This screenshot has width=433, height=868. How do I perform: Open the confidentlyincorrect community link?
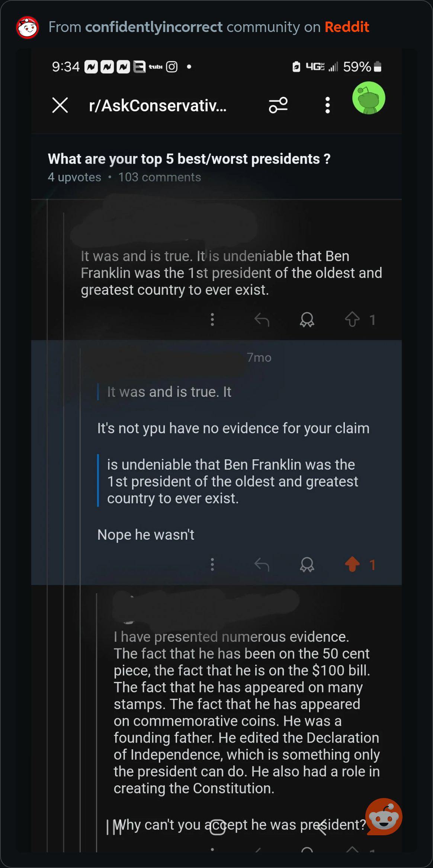(x=154, y=27)
